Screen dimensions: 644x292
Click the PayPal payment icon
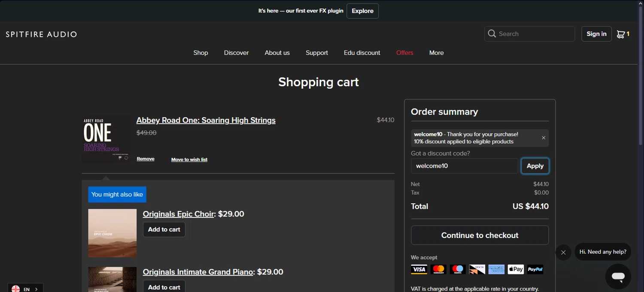535,269
